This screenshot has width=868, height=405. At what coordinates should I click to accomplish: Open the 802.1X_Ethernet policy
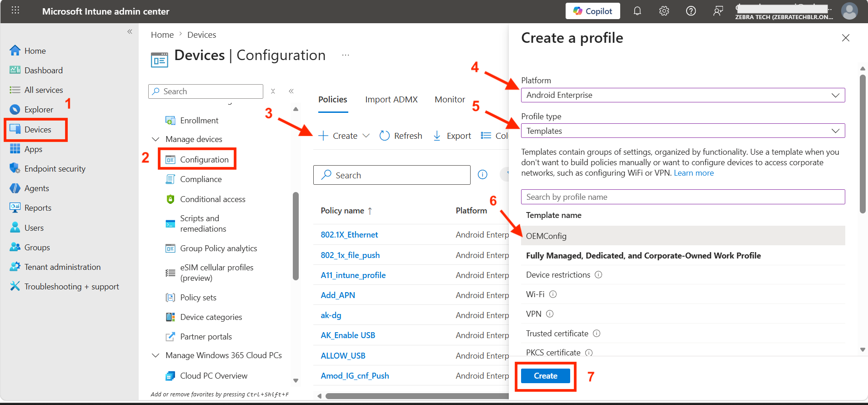[349, 234]
